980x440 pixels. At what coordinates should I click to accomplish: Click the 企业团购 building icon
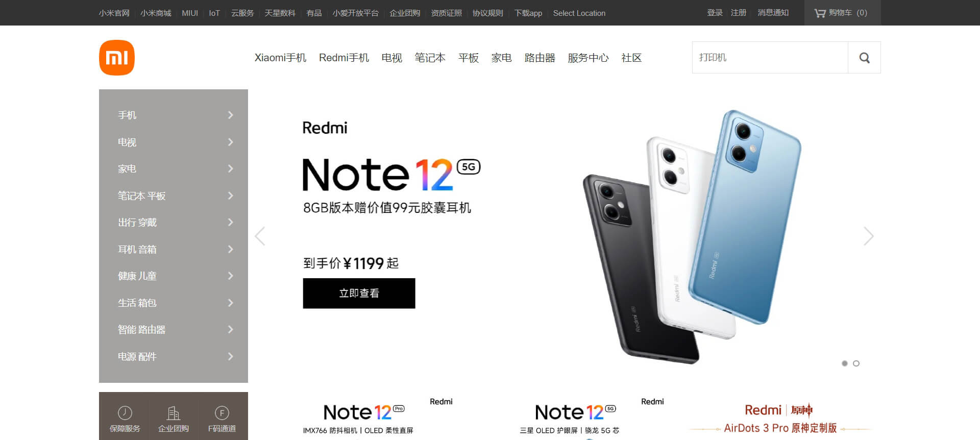[x=174, y=412]
